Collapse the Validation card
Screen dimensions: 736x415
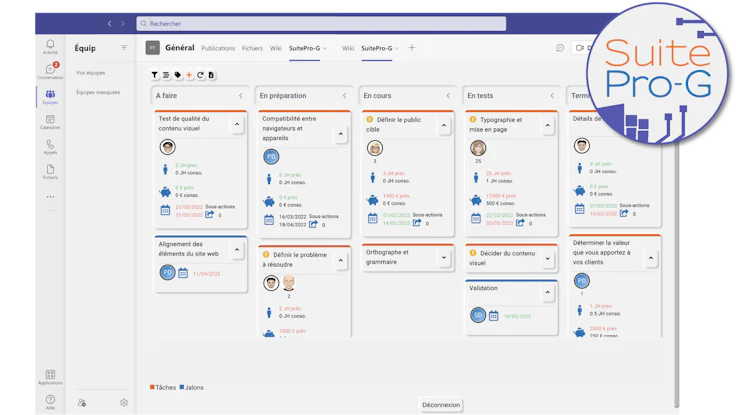[x=548, y=292]
